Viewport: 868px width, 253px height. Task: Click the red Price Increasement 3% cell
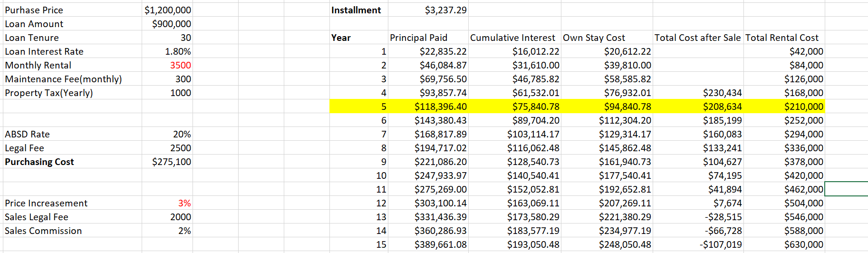[x=184, y=203]
